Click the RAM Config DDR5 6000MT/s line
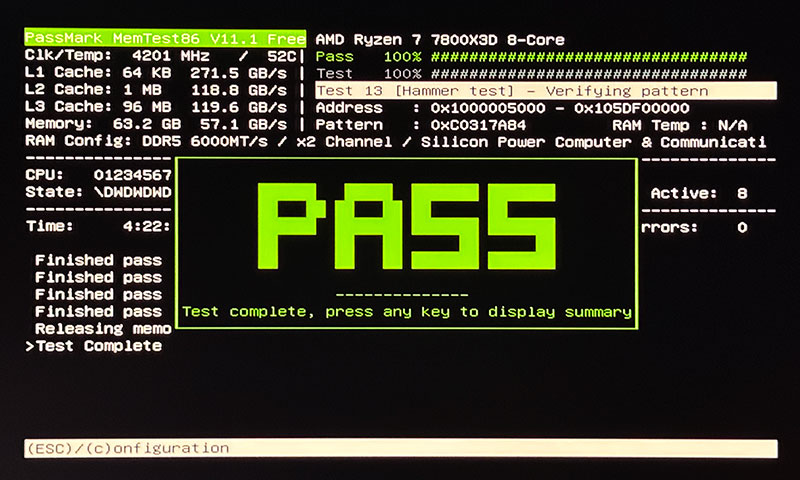The width and height of the screenshot is (800, 480). click(x=395, y=142)
